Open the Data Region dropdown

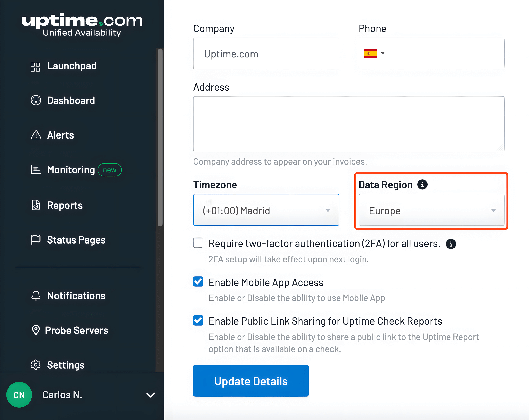[431, 210]
